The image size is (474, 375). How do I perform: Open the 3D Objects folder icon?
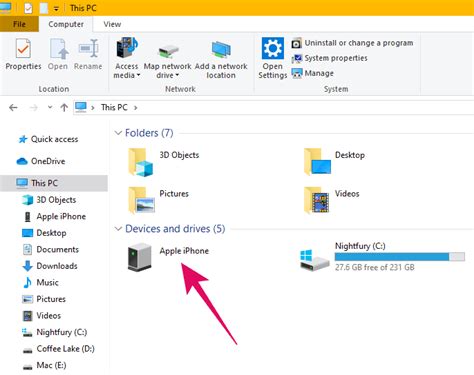[141, 162]
